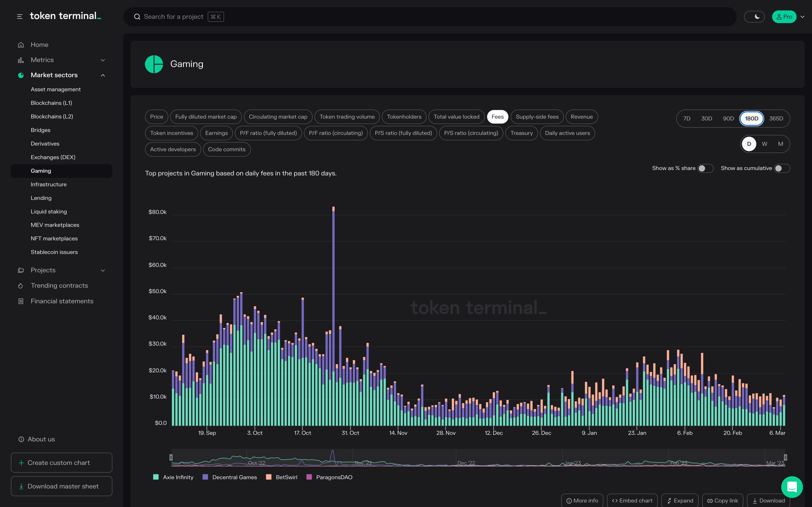812x507 pixels.
Task: Click the Download master sheet button
Action: click(x=61, y=486)
